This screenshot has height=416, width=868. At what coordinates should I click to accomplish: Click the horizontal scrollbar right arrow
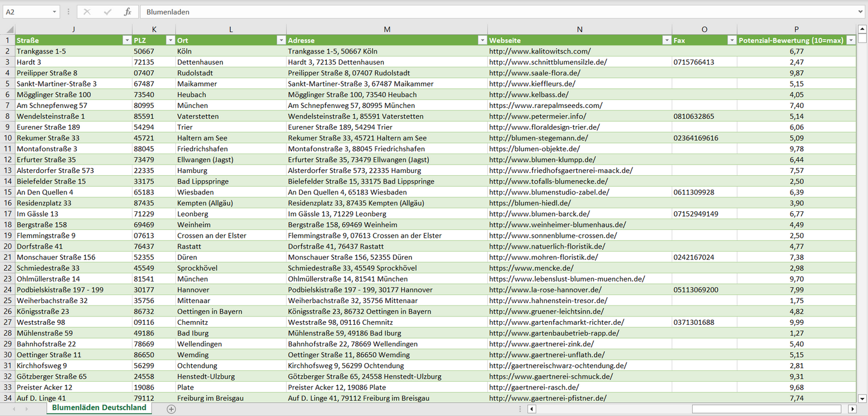point(852,409)
